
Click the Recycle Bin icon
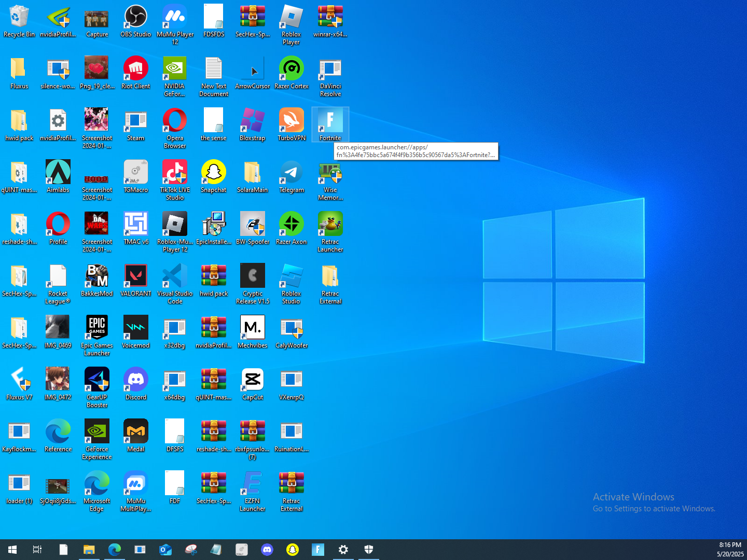click(x=19, y=18)
